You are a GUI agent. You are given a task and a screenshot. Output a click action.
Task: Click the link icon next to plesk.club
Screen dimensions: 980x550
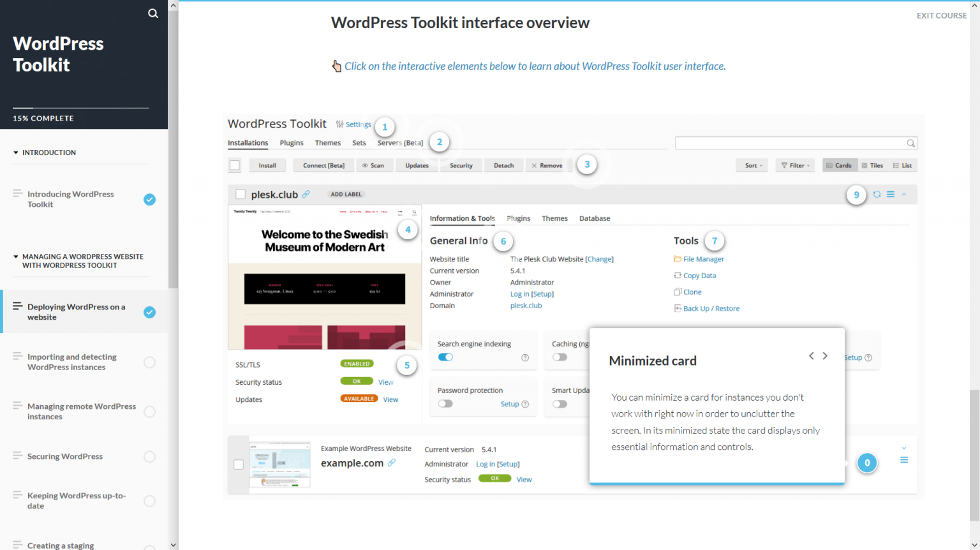tap(306, 194)
